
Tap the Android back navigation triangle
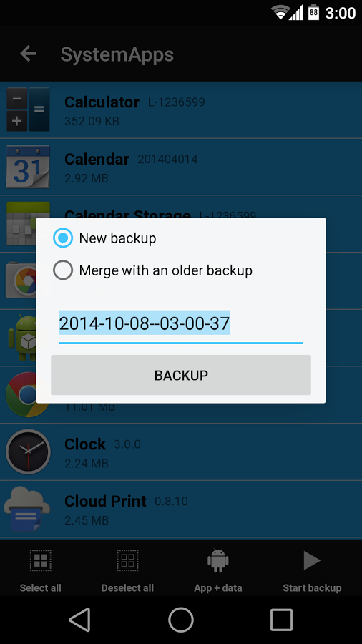click(80, 620)
